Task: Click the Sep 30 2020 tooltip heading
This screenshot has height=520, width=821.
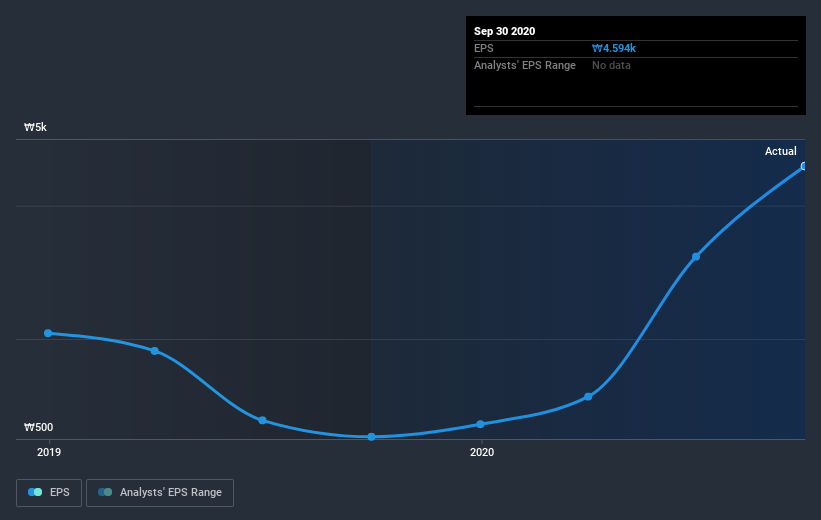Action: coord(504,31)
